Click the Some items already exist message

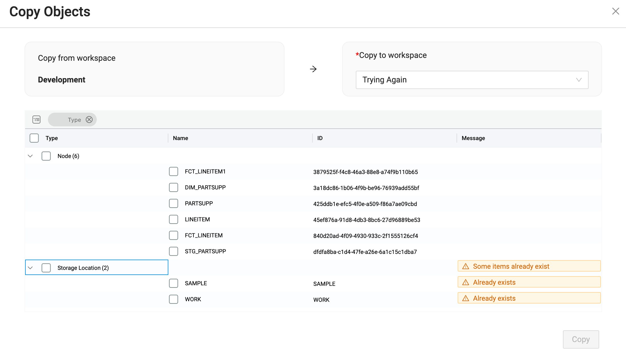click(511, 266)
